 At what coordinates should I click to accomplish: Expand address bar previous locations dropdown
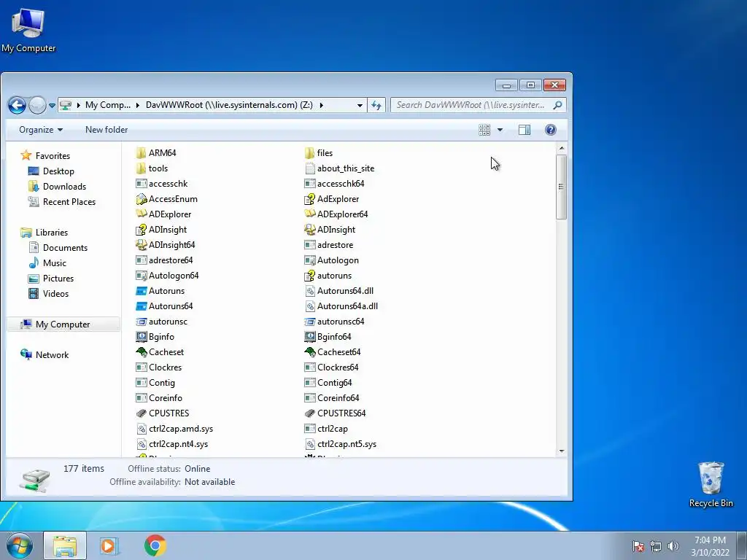pos(360,105)
